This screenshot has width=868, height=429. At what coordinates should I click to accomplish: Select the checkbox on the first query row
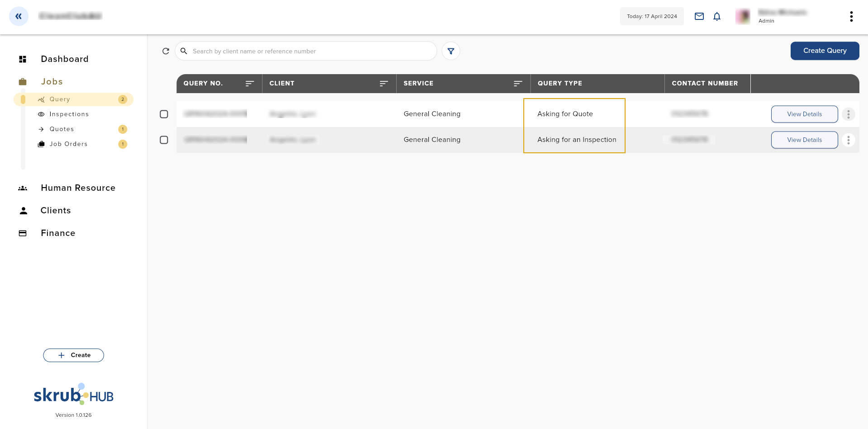point(164,114)
